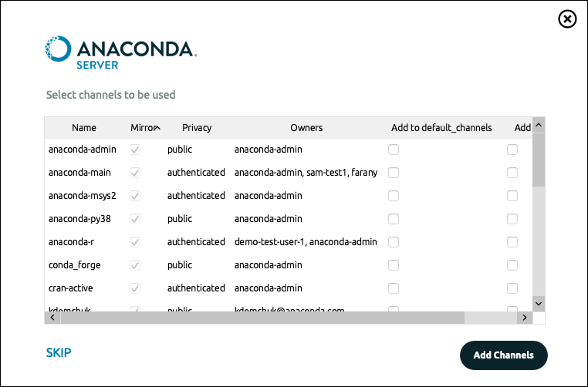Screen dimensions: 588x387
Task: Click the scroll up arrow of table
Action: point(539,125)
